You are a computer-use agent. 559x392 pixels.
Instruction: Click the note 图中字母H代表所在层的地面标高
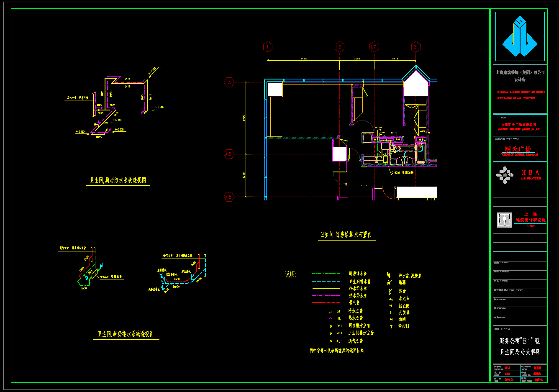[337, 351]
